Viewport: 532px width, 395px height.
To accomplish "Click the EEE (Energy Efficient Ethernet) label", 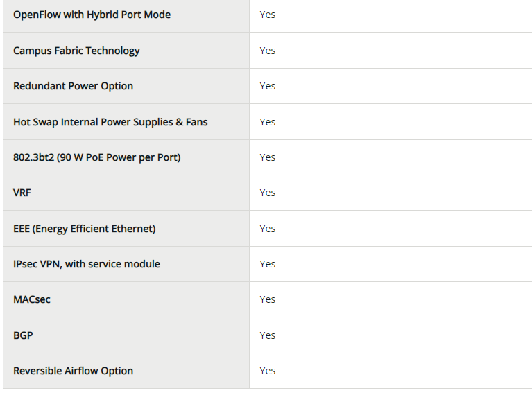I will (84, 229).
